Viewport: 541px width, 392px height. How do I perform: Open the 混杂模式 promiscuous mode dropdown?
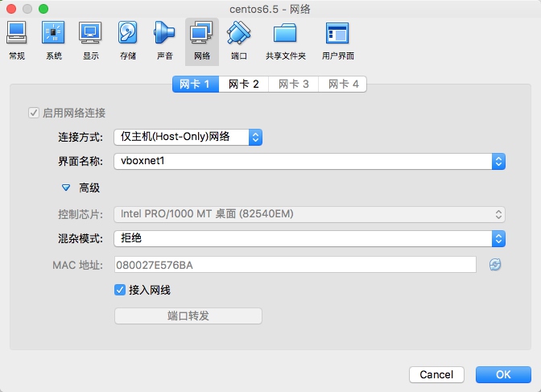click(309, 238)
